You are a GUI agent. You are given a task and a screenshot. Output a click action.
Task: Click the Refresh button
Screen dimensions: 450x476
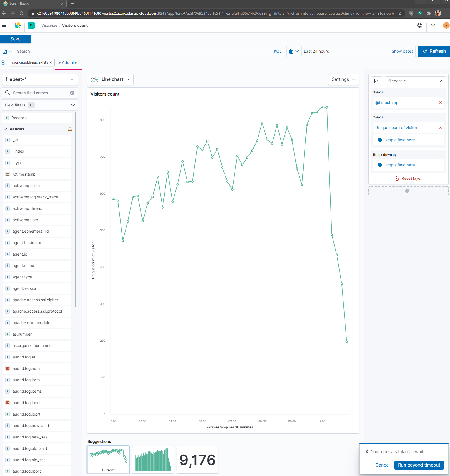click(434, 51)
